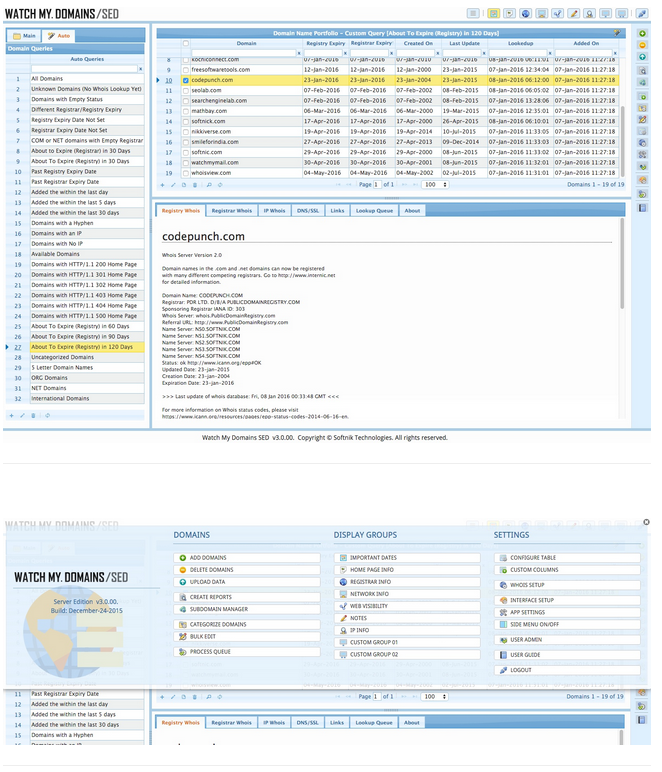Check the whoisview.com row checkbox

tap(186, 173)
